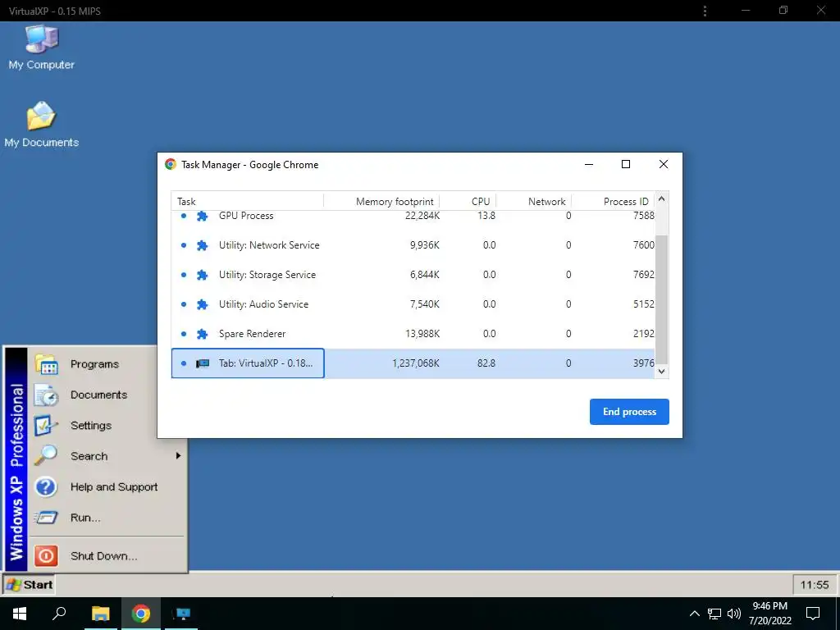Open My Computer desktop icon
840x630 pixels.
41,47
